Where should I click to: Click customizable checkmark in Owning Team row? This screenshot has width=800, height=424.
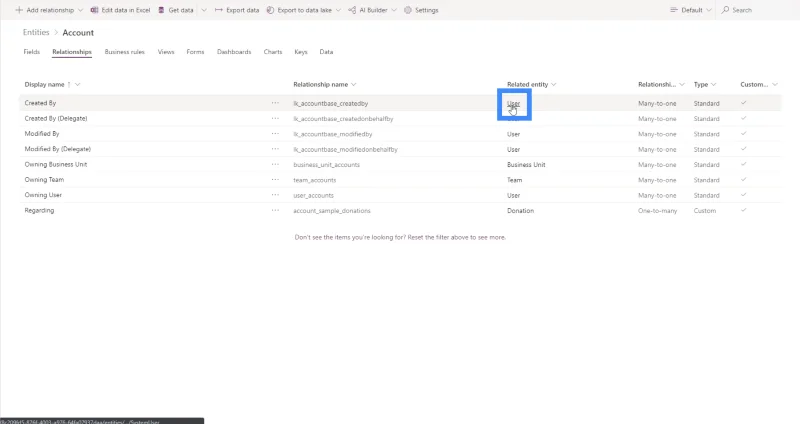tap(743, 180)
